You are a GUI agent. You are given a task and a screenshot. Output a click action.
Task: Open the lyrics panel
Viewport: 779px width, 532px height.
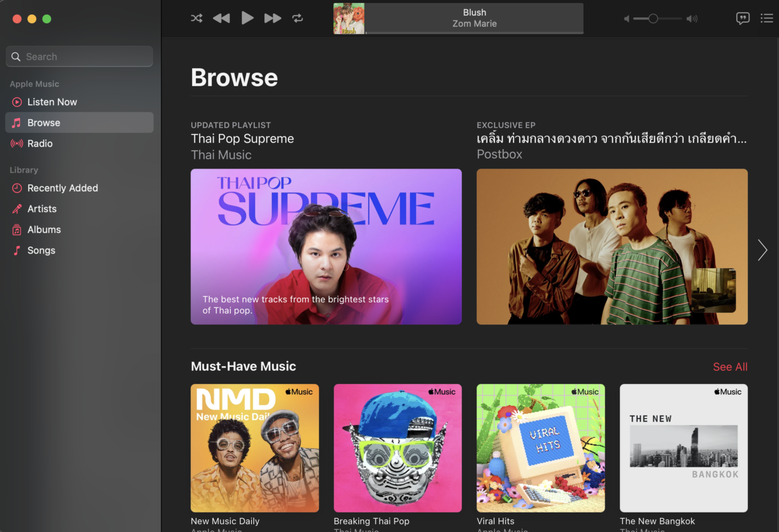[742, 18]
